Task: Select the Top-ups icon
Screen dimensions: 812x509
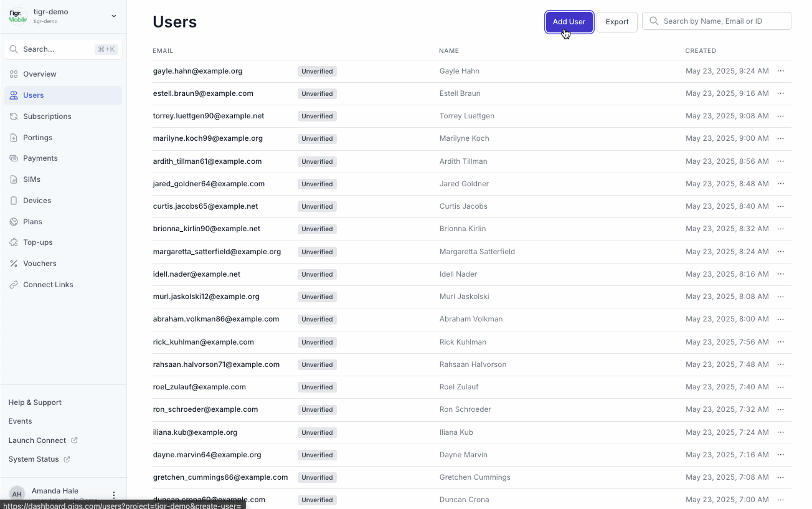Action: [14, 242]
